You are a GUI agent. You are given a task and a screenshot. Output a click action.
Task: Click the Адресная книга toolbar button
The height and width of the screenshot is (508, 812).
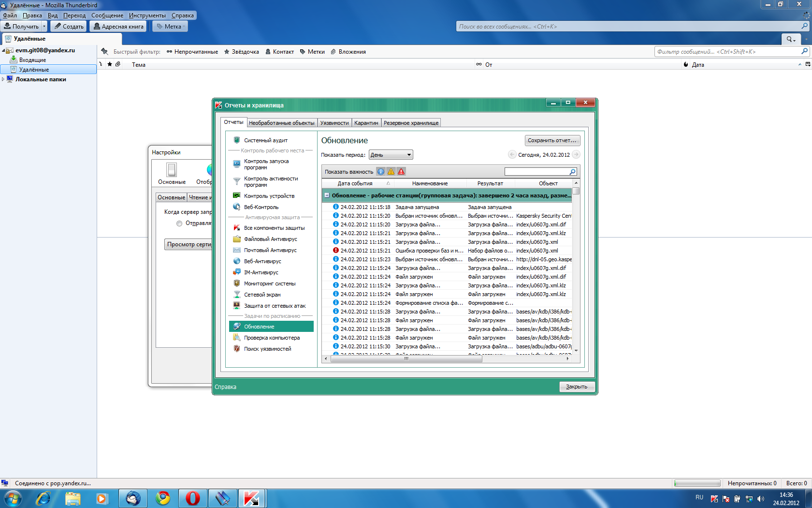(118, 27)
